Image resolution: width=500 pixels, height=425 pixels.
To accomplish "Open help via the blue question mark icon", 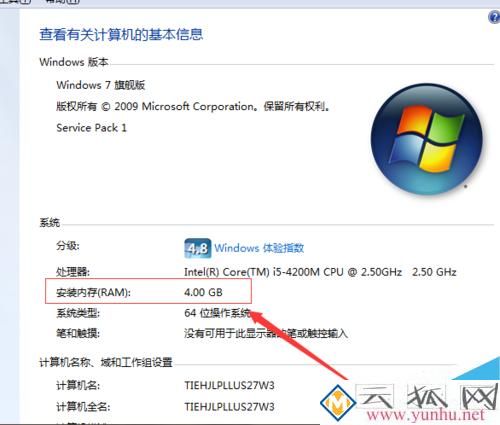I will (495, 17).
